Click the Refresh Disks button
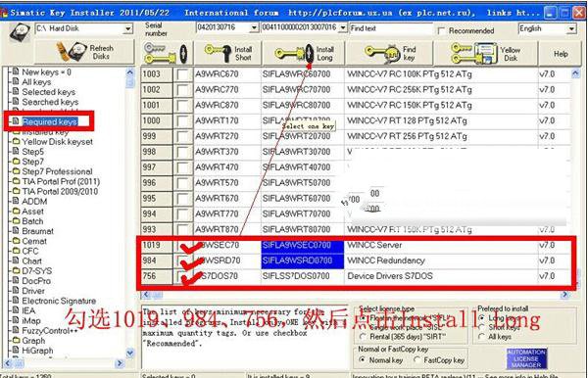The height and width of the screenshot is (378, 588). tap(84, 52)
